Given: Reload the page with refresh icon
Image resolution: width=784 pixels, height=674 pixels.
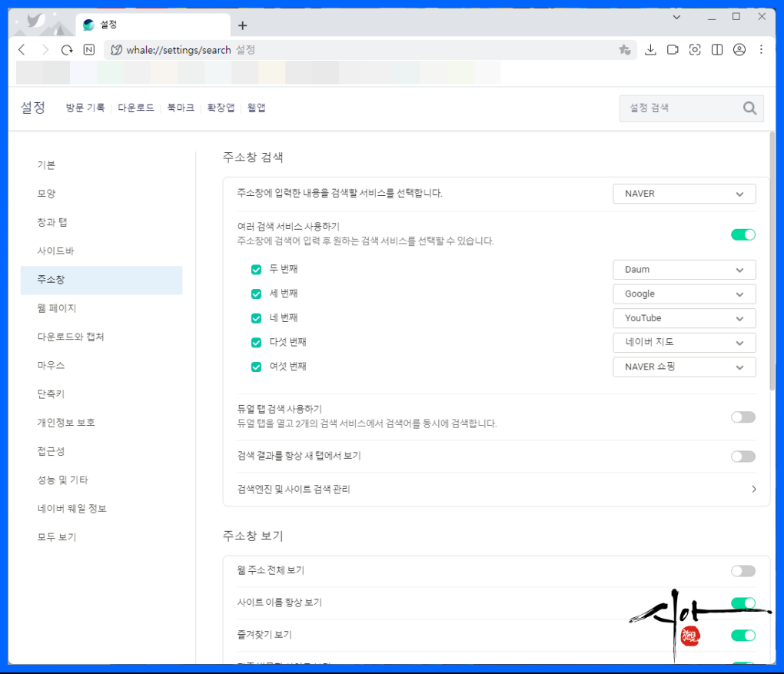Looking at the screenshot, I should [67, 49].
